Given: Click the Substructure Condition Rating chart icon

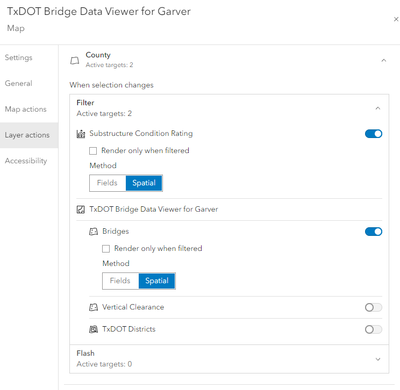Looking at the screenshot, I should (x=81, y=134).
